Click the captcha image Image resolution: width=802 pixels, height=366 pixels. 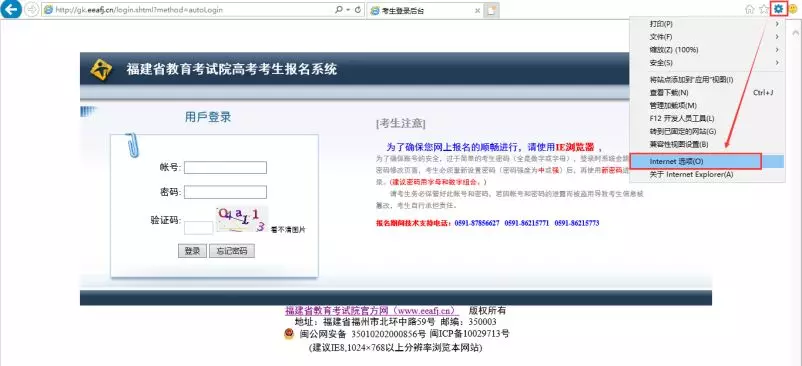click(x=241, y=219)
